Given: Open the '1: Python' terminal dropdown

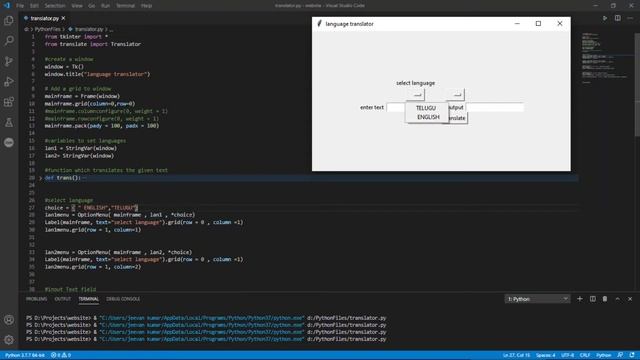Looking at the screenshot, I should 537,299.
